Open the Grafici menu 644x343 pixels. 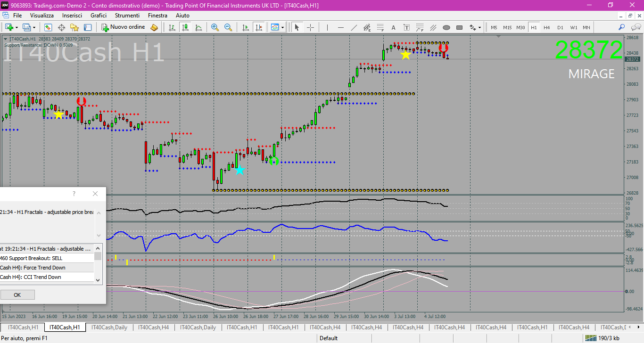(99, 16)
